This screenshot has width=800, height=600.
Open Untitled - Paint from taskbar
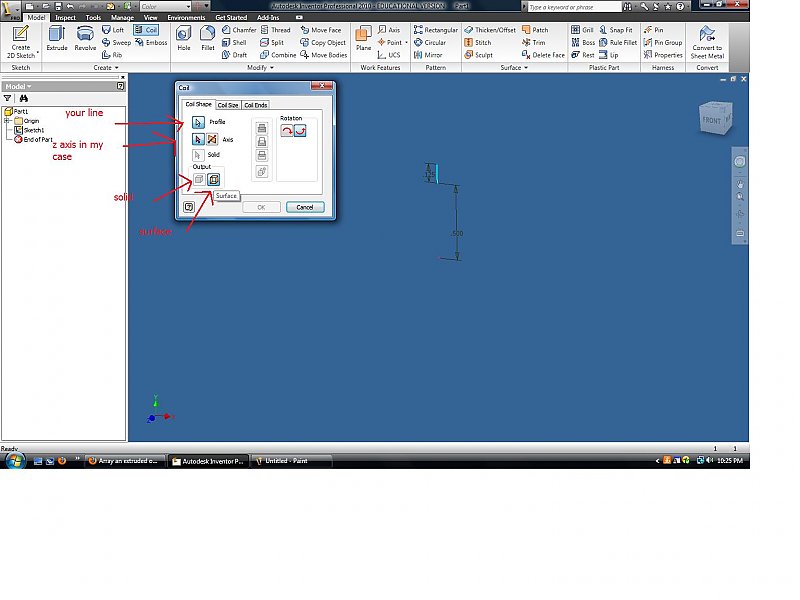(x=292, y=461)
